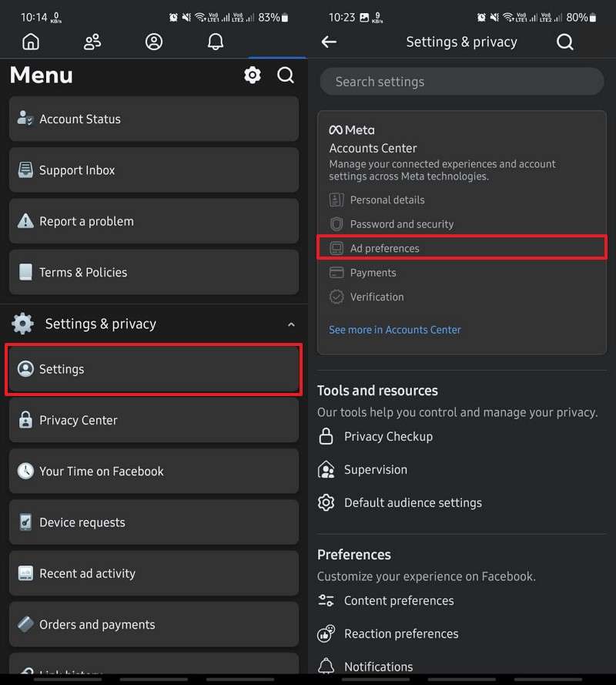616x685 pixels.
Task: Tap the Terms & Policies book icon
Action: 25,272
